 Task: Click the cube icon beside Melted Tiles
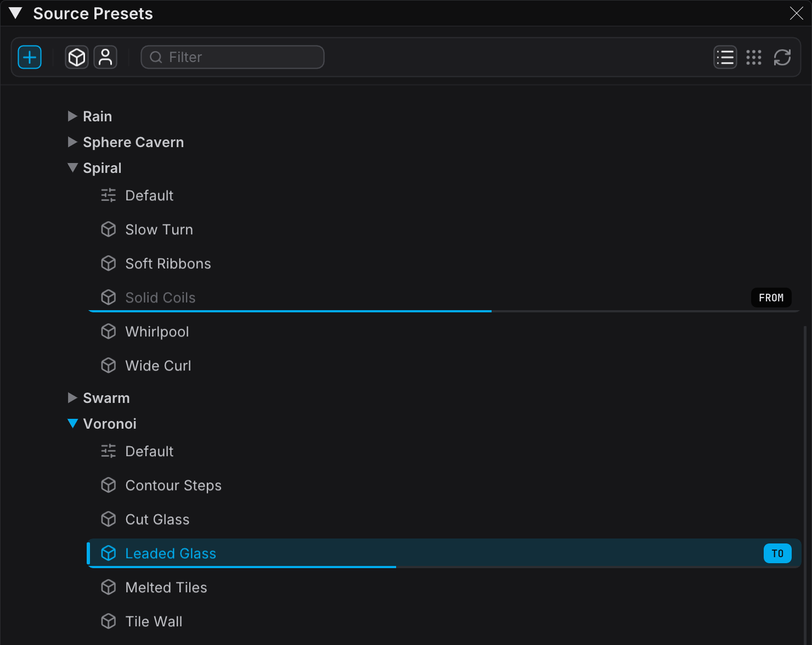(x=109, y=587)
